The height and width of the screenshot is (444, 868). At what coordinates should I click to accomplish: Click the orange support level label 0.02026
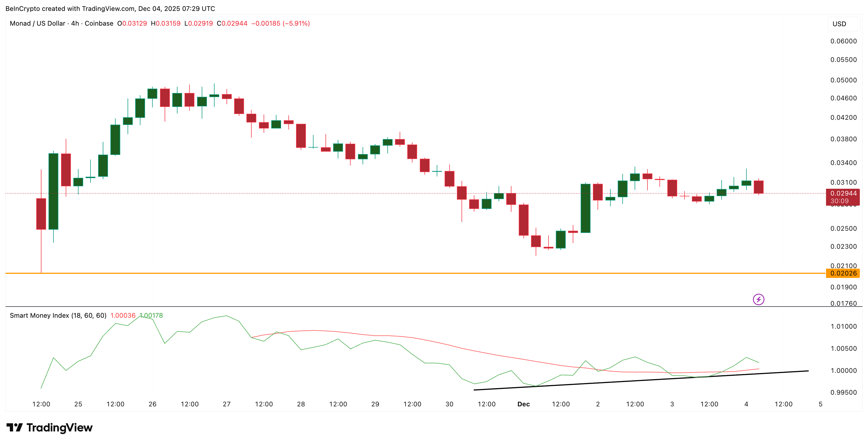pyautogui.click(x=843, y=273)
